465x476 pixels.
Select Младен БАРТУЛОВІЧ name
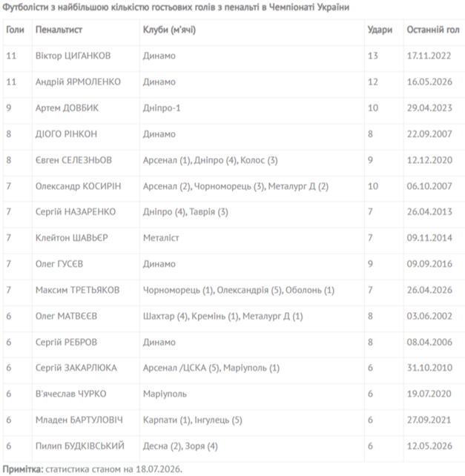point(79,420)
